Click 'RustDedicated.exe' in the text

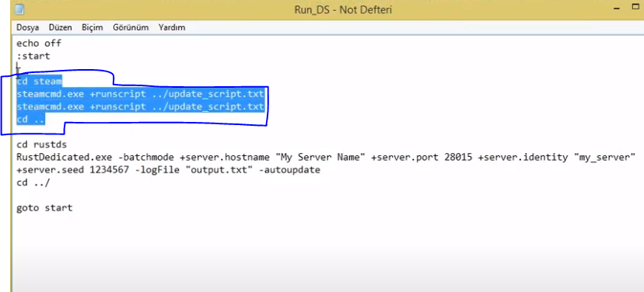(x=64, y=157)
